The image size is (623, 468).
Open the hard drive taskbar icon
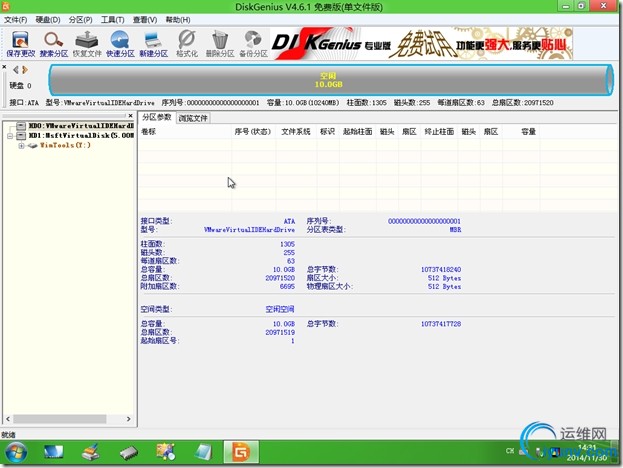128,452
